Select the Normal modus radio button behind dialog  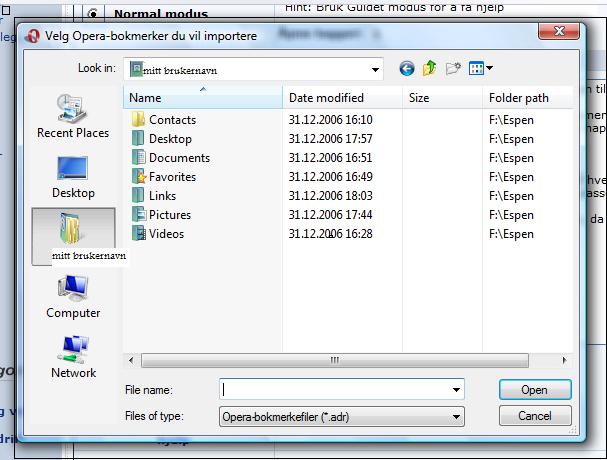(93, 14)
